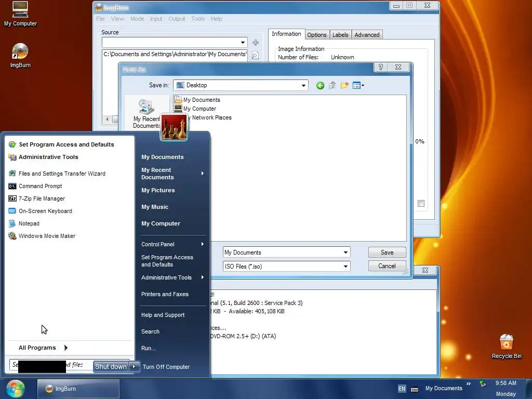Open the file name dropdown showing My Documents
The width and height of the screenshot is (532, 399).
(345, 252)
